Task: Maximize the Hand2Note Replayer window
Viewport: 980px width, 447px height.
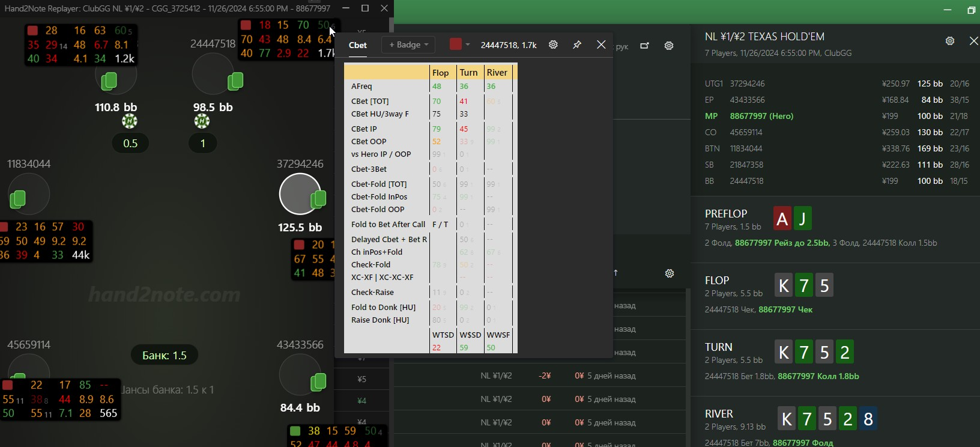Action: coord(365,8)
